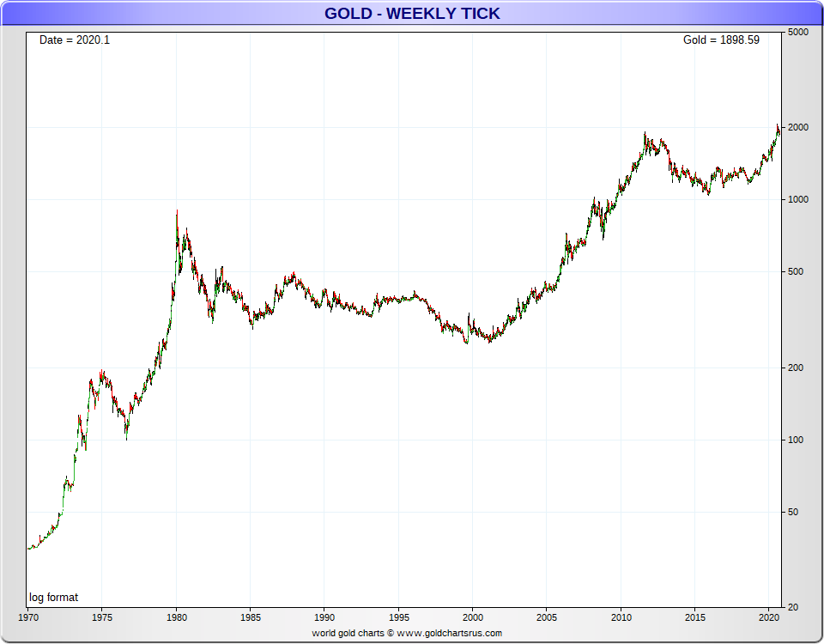Screen dimensions: 824x644
Task: Click the 50 price axis label
Action: [x=793, y=512]
